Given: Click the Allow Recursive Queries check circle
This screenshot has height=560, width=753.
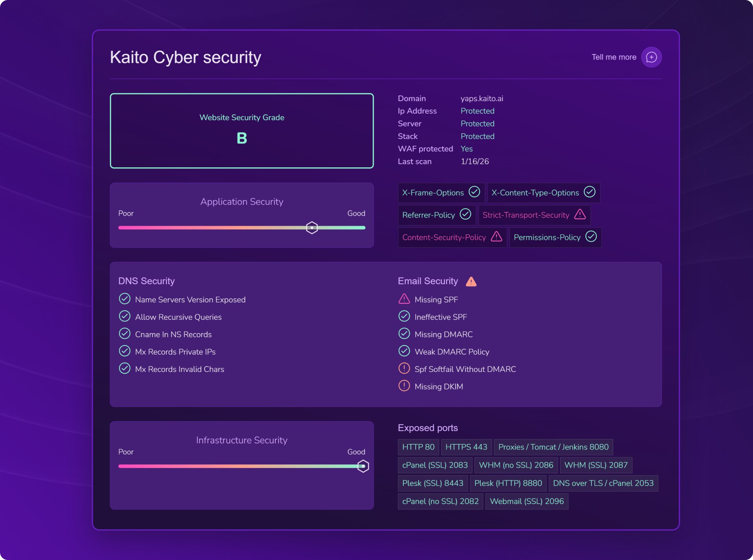Looking at the screenshot, I should pos(125,316).
